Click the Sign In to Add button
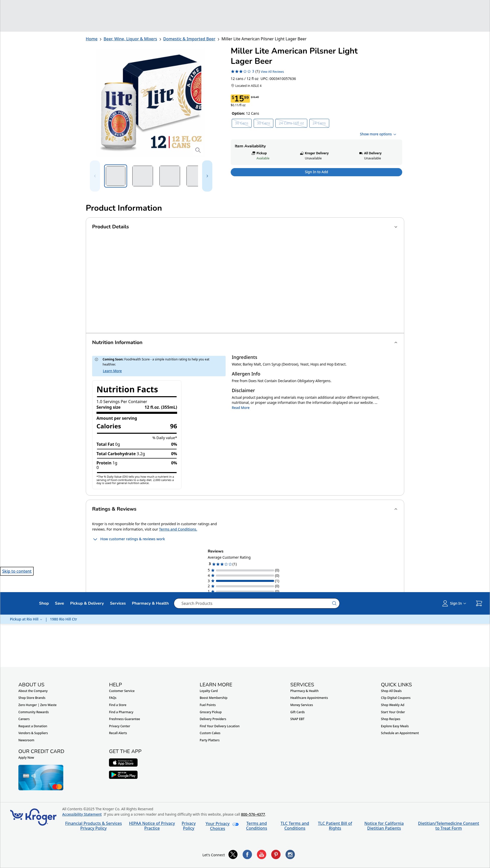490x868 pixels. coord(316,172)
